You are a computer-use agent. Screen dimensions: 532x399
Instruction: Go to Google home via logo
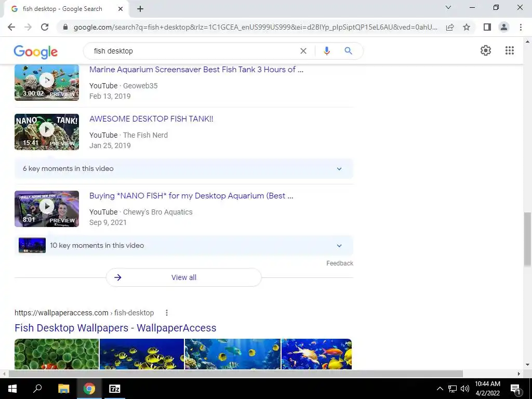pos(36,51)
